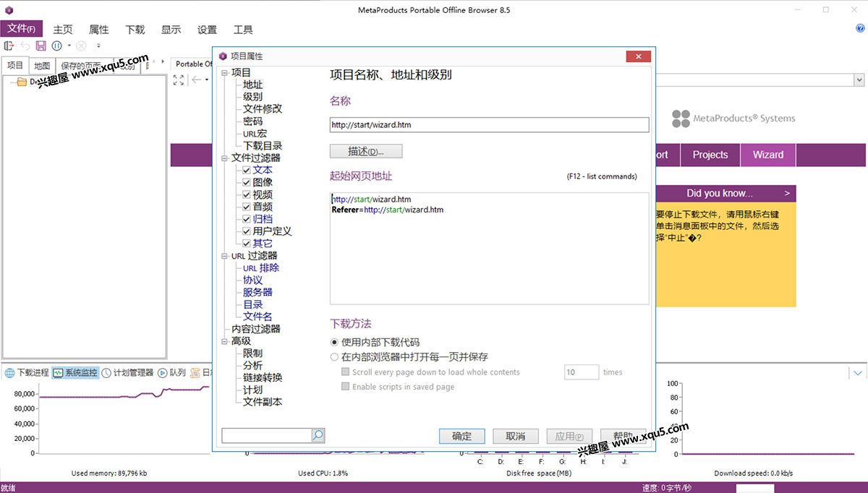The image size is (868, 493).
Task: Toggle the 归档 file filter checkbox
Action: [247, 219]
